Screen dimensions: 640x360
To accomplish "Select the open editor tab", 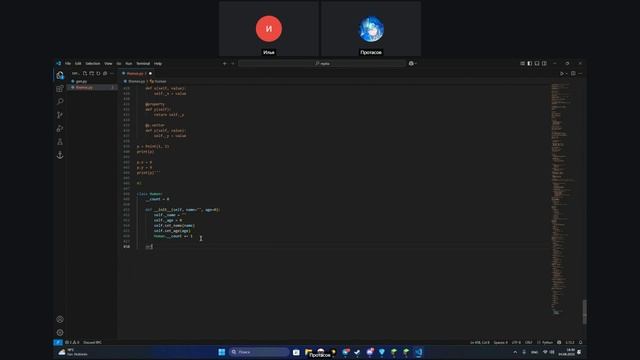I will [x=137, y=73].
